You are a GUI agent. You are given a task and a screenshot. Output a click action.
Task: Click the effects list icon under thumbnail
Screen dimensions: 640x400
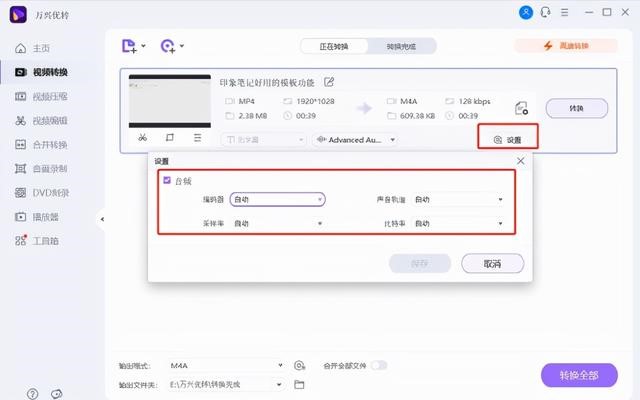click(x=198, y=138)
